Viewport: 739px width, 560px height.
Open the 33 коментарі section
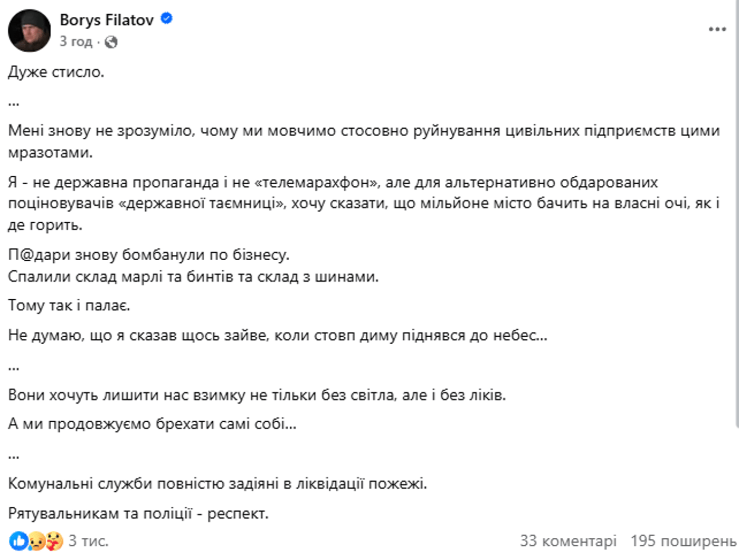click(568, 541)
